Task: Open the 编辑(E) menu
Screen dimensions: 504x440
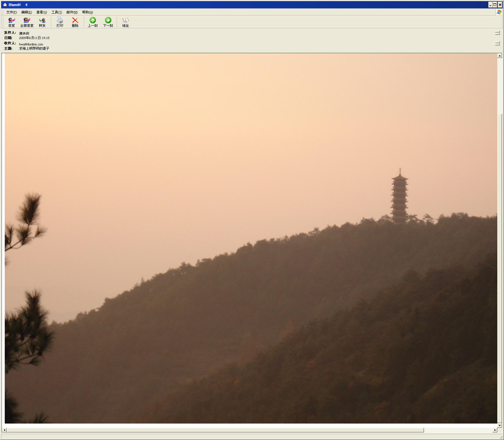Action: (x=26, y=12)
